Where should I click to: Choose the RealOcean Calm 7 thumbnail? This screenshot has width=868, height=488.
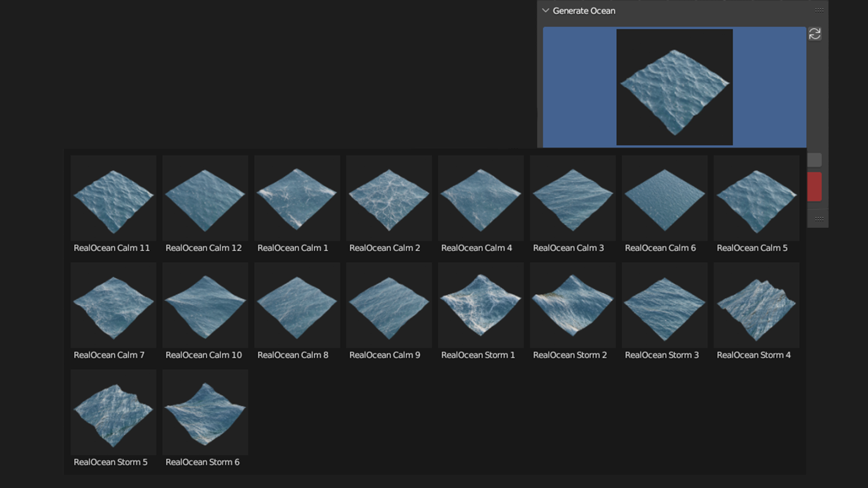(x=113, y=305)
